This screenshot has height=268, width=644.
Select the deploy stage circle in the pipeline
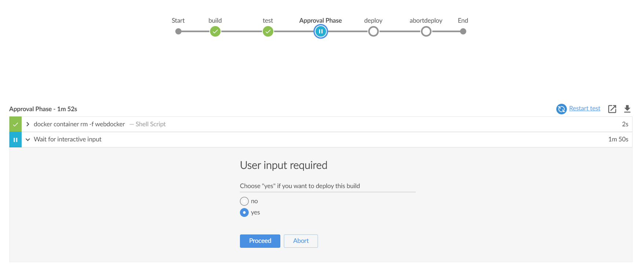(373, 32)
